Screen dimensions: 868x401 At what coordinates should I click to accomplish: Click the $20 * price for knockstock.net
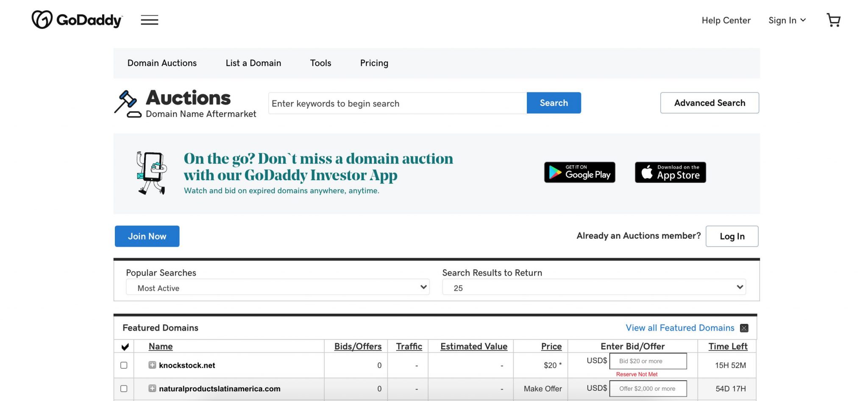click(x=553, y=365)
